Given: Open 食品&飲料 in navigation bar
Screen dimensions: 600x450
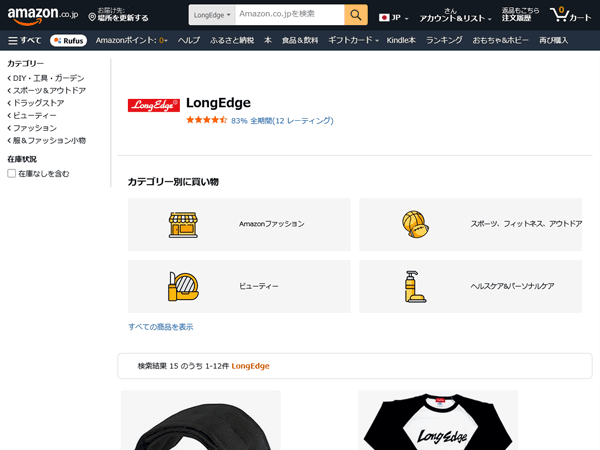Looking at the screenshot, I should tap(300, 40).
